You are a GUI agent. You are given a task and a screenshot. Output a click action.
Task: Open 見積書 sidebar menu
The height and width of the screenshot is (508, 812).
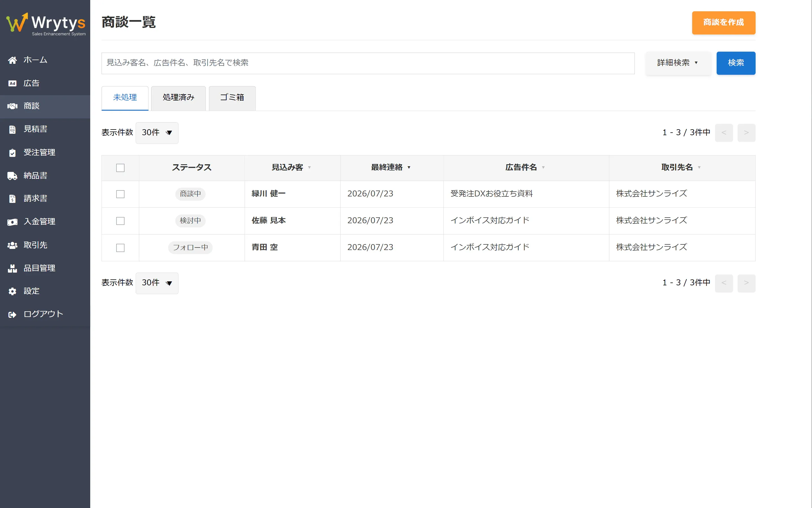coord(45,129)
